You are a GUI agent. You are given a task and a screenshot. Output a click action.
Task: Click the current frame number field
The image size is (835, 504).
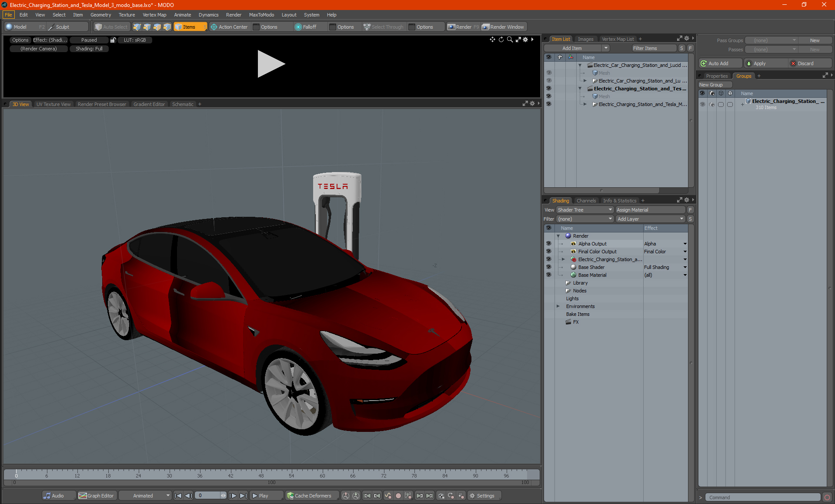208,496
